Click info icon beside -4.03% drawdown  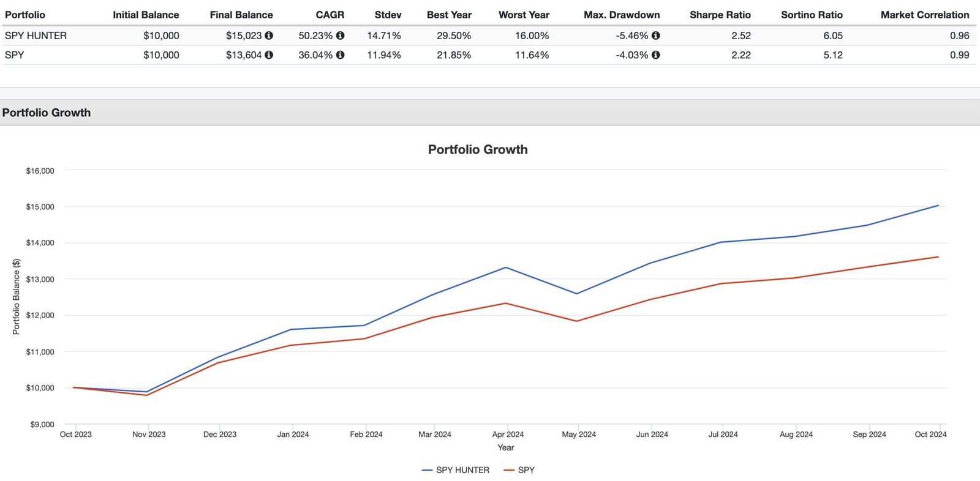[655, 55]
